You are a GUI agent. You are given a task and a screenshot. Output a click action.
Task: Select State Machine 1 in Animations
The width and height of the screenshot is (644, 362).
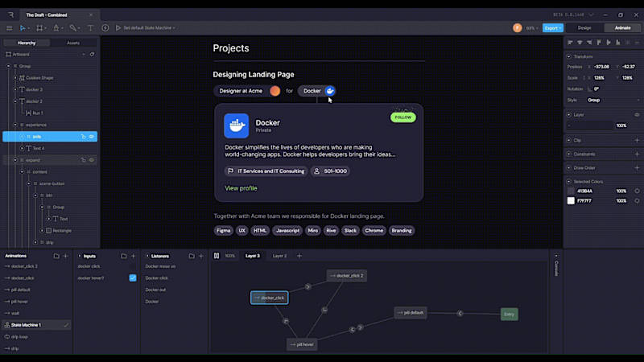(36, 325)
